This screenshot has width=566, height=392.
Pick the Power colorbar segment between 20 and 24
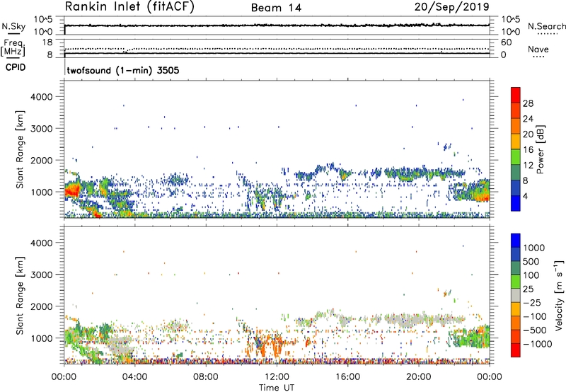pyautogui.click(x=516, y=126)
